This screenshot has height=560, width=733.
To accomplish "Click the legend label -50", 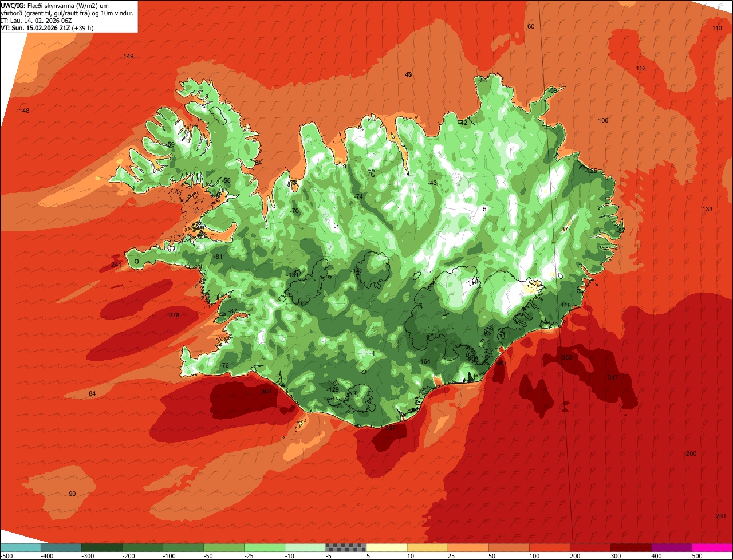I will [209, 556].
